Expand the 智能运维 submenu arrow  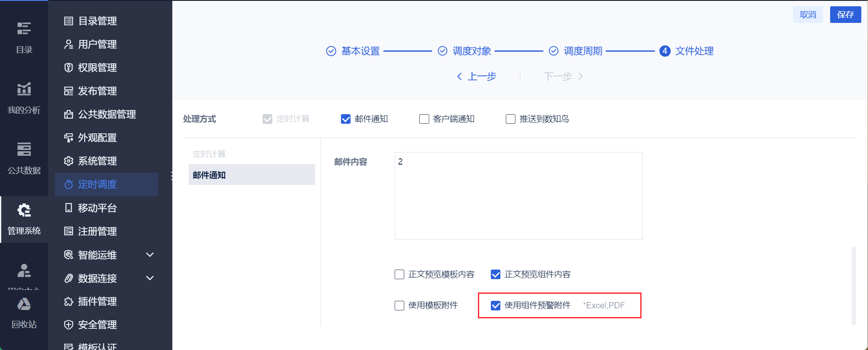point(150,255)
